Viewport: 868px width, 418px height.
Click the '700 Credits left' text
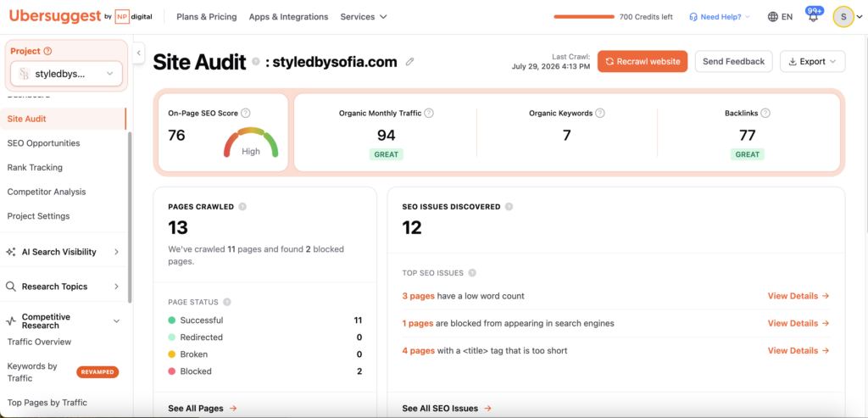pos(646,17)
